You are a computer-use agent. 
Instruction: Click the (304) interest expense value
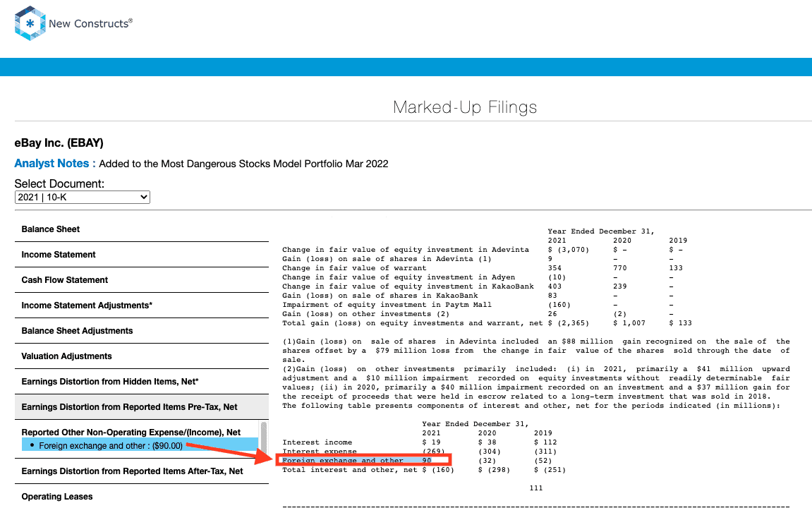490,452
